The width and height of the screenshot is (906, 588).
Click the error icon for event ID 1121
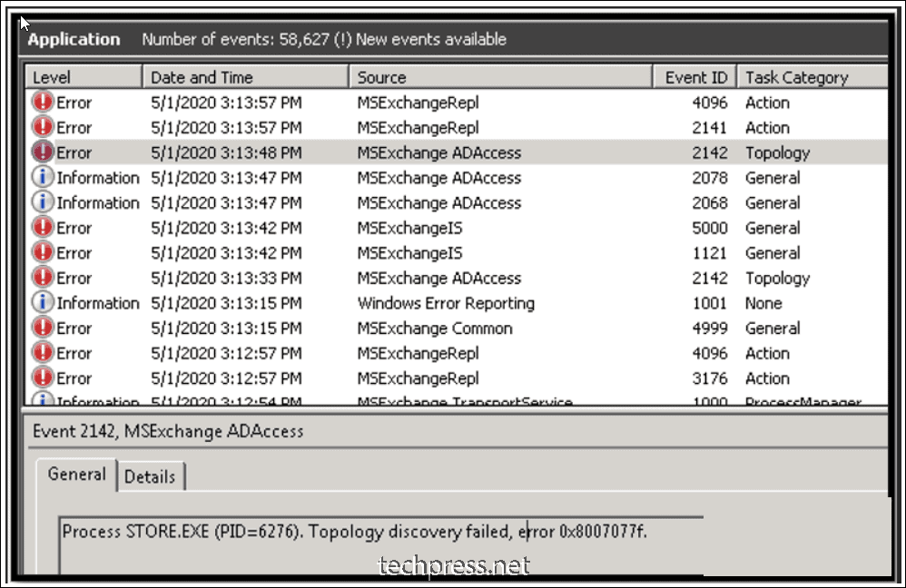[43, 252]
